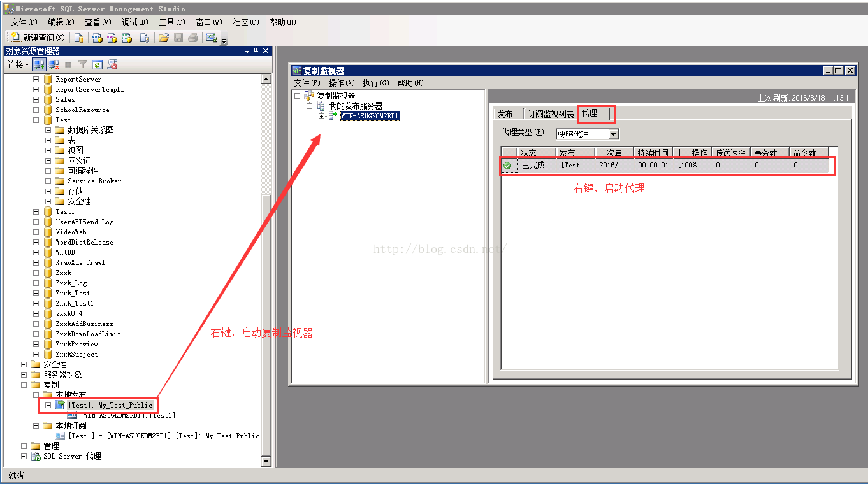Select the ZxxkDownLoadLimit database
868x484 pixels.
(88, 334)
